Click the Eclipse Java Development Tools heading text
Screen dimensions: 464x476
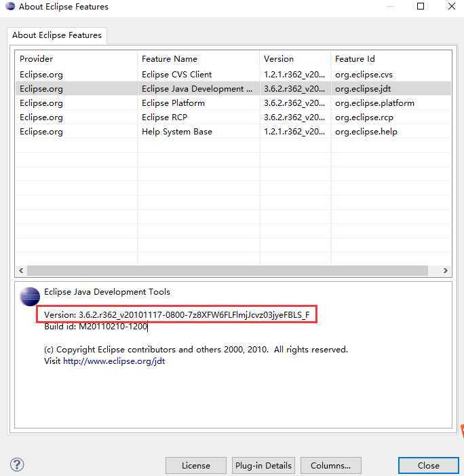click(107, 292)
